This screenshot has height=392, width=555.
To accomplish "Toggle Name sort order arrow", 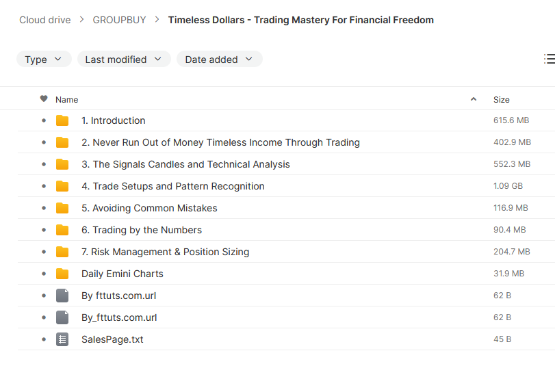I will pyautogui.click(x=474, y=99).
